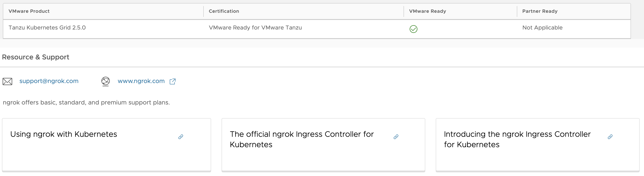644x176 pixels.
Task: Click the VMware Ready for VMware Tanzu cell
Action: 255,28
